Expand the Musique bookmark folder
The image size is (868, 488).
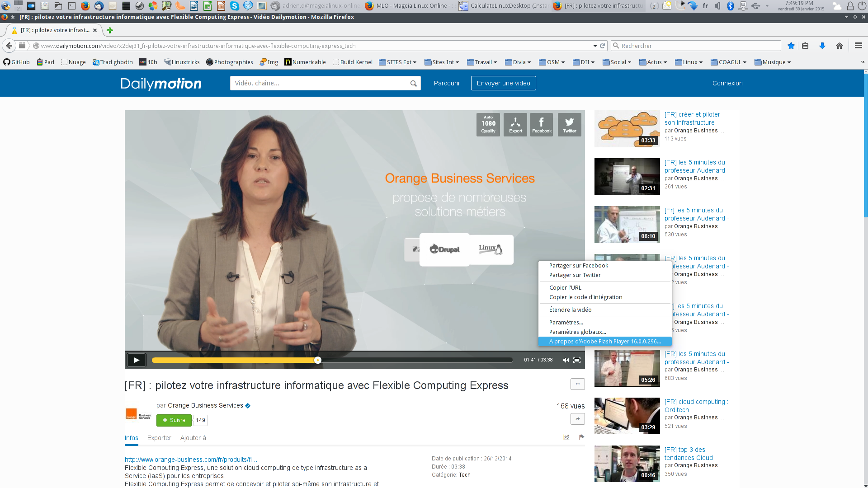tap(772, 62)
